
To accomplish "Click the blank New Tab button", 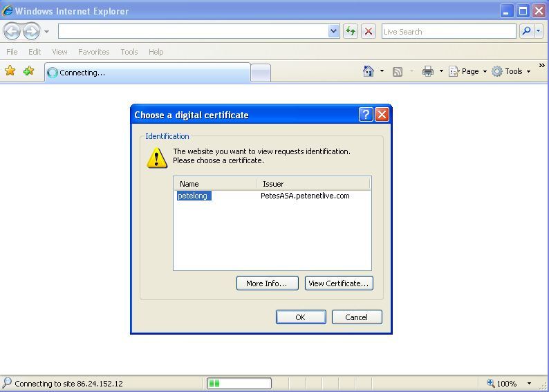I will coord(261,73).
